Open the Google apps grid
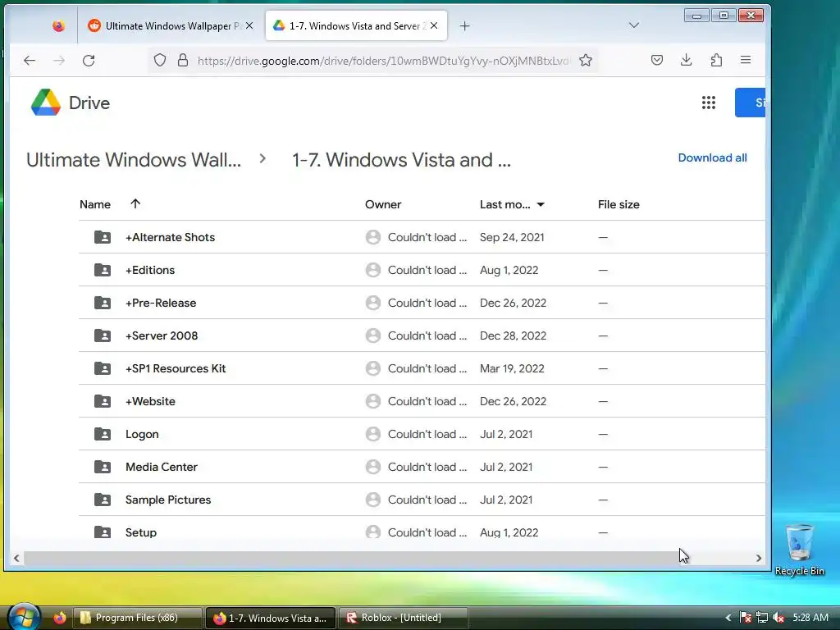 tap(709, 103)
